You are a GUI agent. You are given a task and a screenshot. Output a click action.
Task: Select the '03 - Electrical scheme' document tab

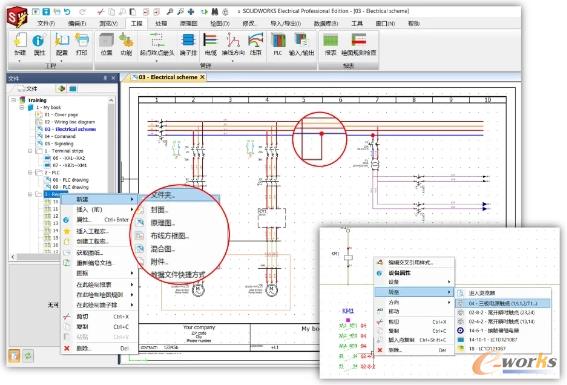pos(167,77)
